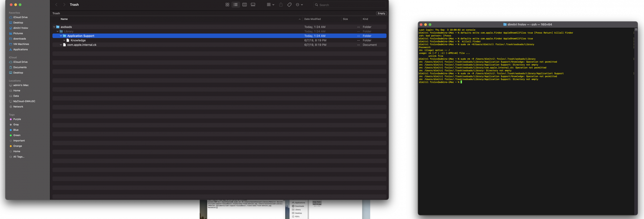Click the Share icon in Finder toolbar
Image resolution: width=644 pixels, height=219 pixels.
click(281, 5)
